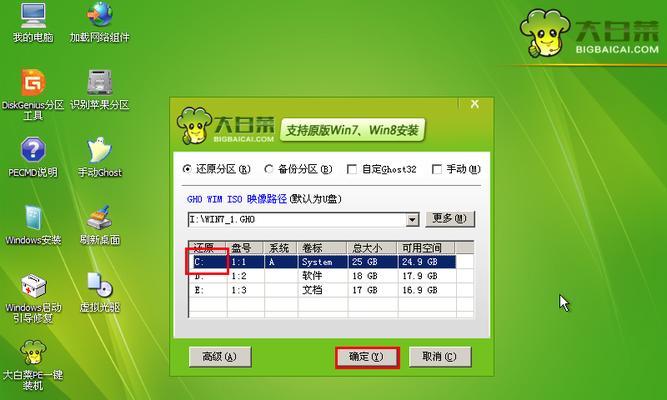Viewport: 667px width, 400px height.
Task: Open the 我的电脑 desktop icon
Action: point(33,22)
